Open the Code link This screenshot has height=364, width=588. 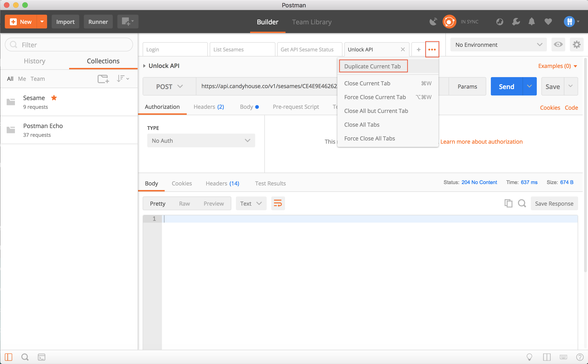[x=571, y=108]
